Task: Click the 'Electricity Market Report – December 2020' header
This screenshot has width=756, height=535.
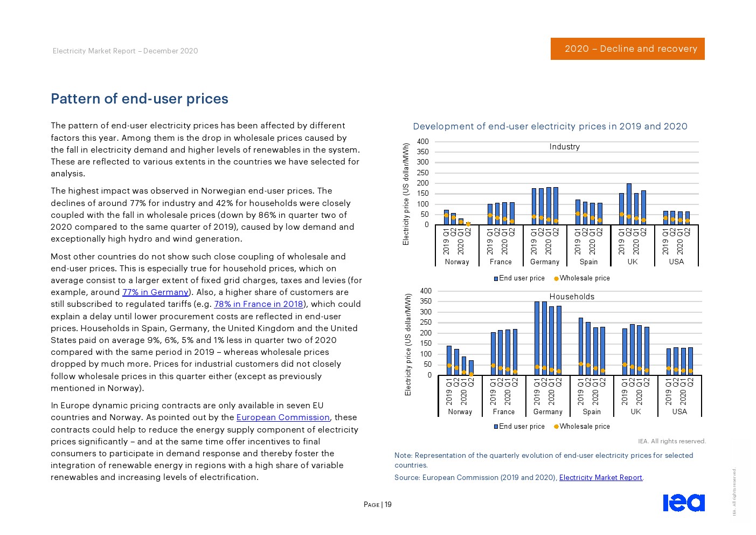Action: pos(126,51)
